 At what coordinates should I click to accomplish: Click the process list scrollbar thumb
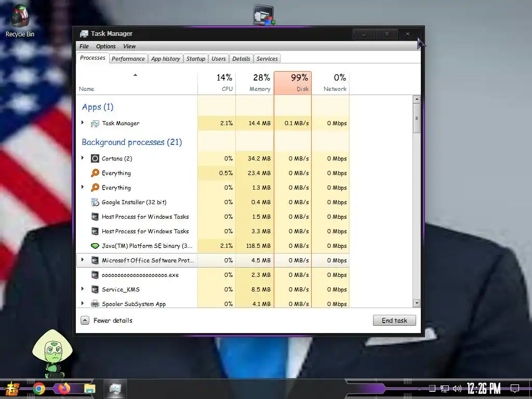[417, 118]
